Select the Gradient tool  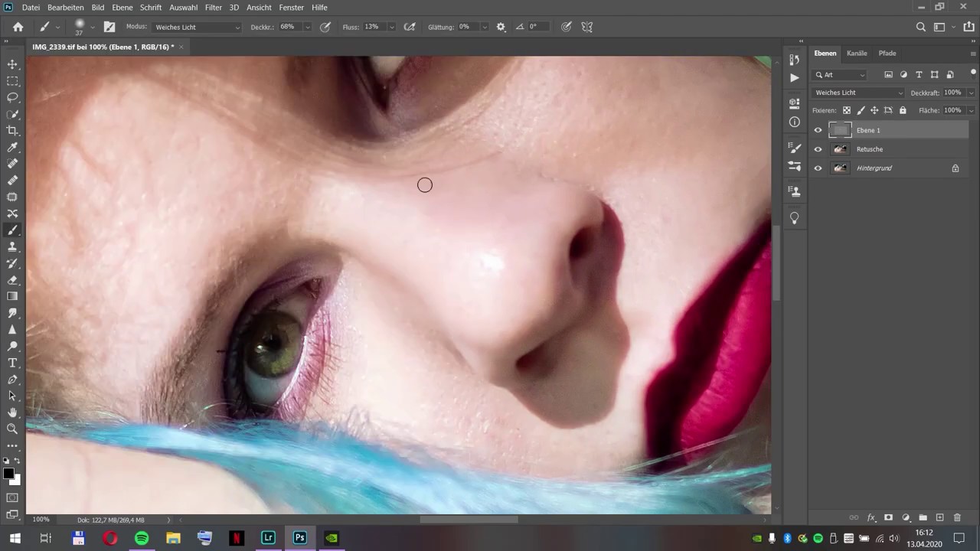click(12, 297)
